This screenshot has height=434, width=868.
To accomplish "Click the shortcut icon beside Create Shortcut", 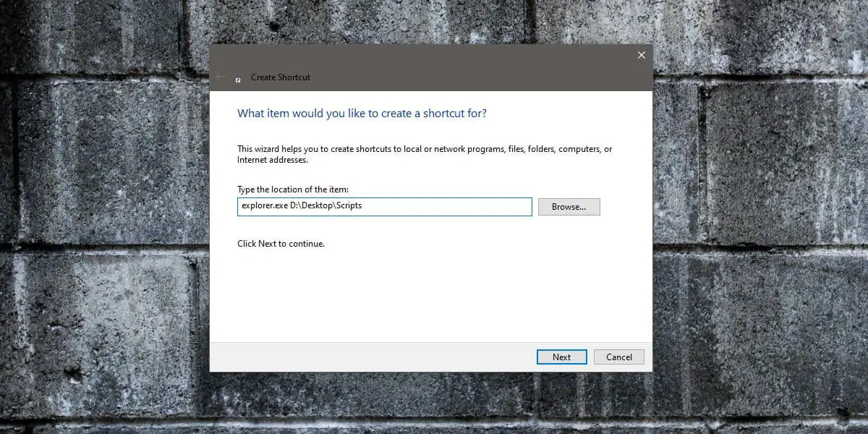I will tap(239, 79).
